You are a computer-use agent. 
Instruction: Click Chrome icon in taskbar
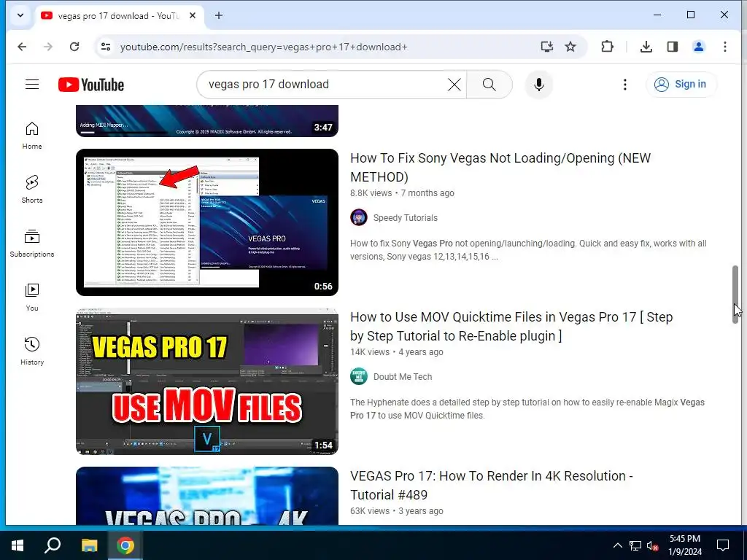[125, 545]
